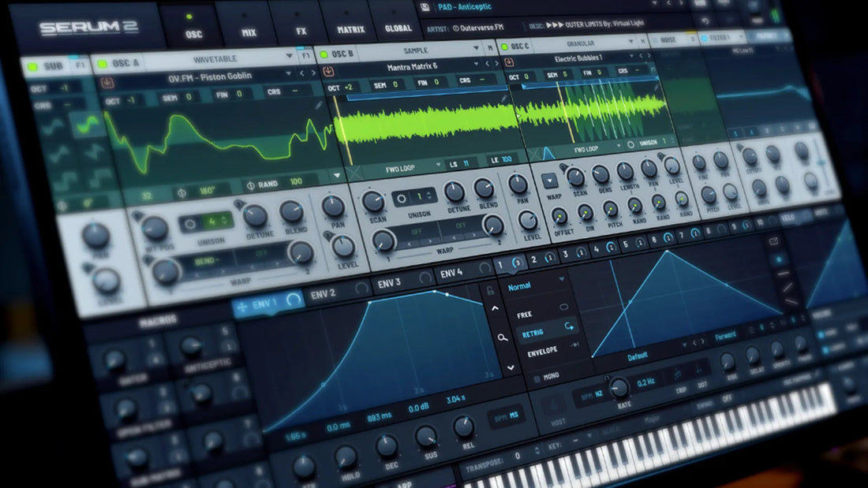
Task: Go to next OSC B sample arrow
Action: click(496, 64)
